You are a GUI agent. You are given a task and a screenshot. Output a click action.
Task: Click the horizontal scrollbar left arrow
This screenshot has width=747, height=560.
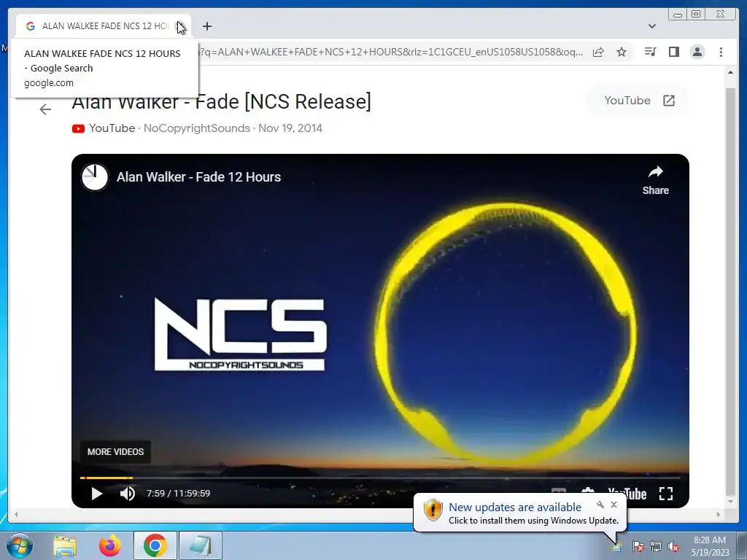16,514
